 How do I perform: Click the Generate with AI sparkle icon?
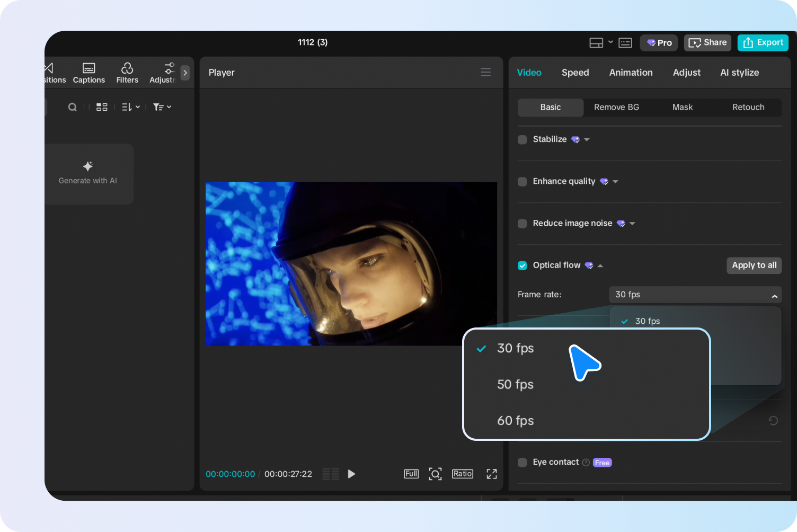point(88,166)
